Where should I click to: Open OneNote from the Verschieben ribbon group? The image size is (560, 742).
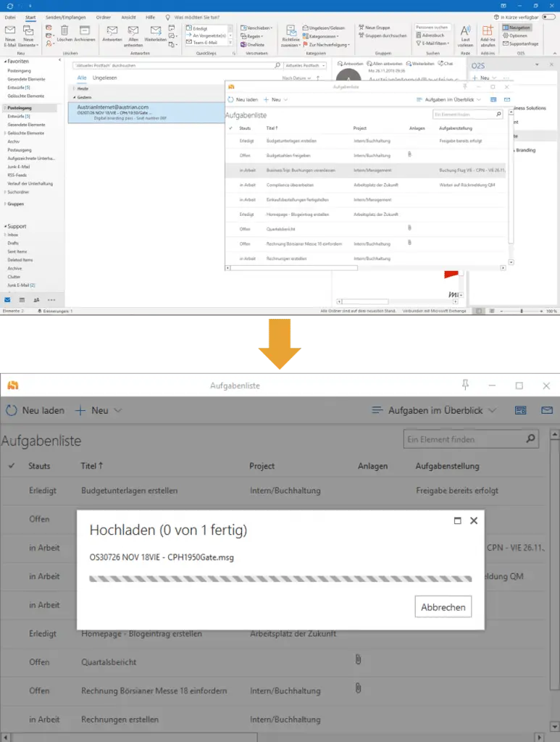tap(253, 44)
